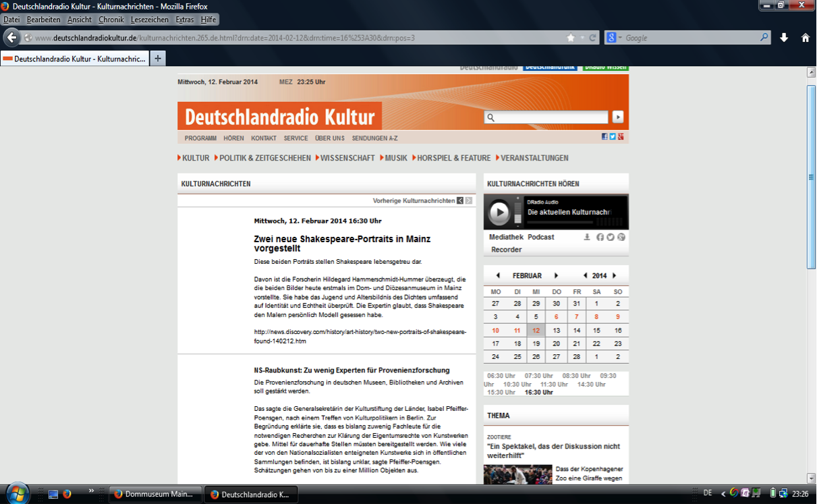Screen dimensions: 817x504
Task: Select the 06:30 Uhr time slot
Action: (x=501, y=375)
